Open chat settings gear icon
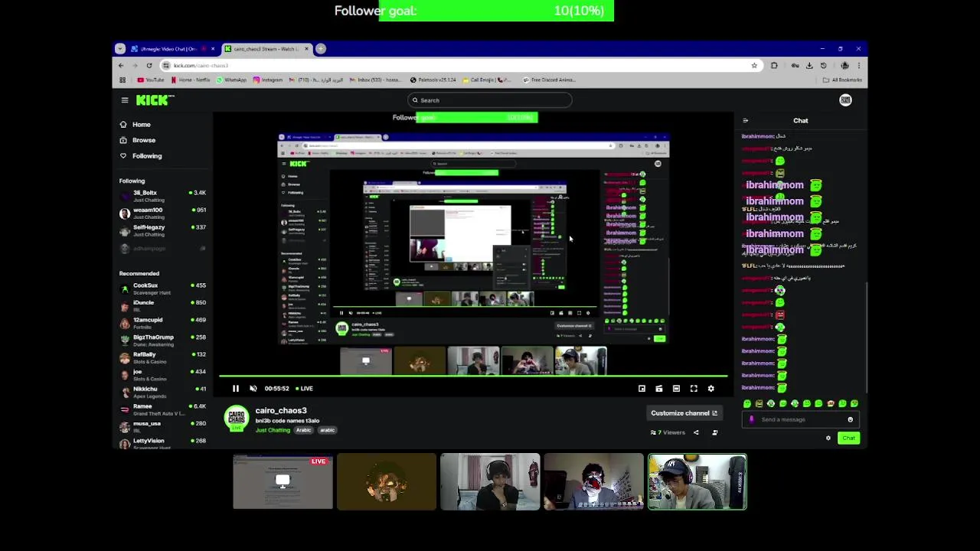The height and width of the screenshot is (551, 980). [828, 439]
